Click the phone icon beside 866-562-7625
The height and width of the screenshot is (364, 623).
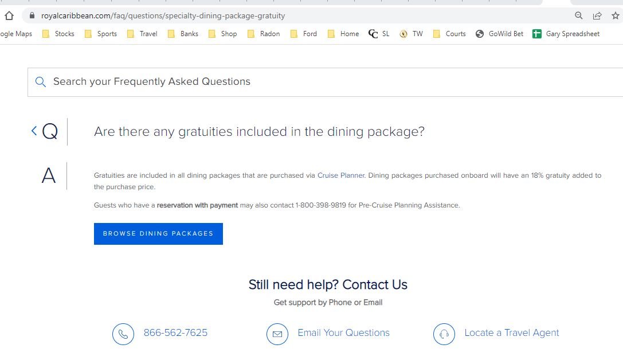123,333
